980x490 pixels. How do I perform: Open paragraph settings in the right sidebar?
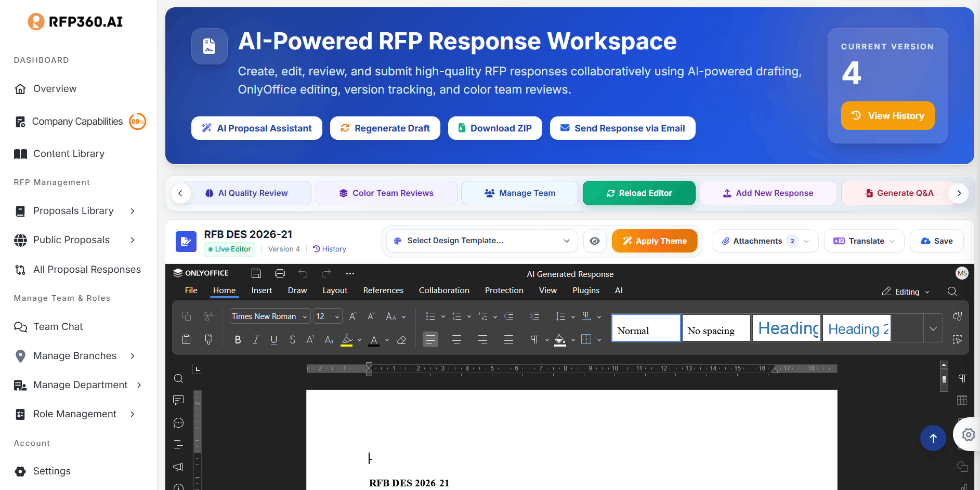pyautogui.click(x=962, y=378)
